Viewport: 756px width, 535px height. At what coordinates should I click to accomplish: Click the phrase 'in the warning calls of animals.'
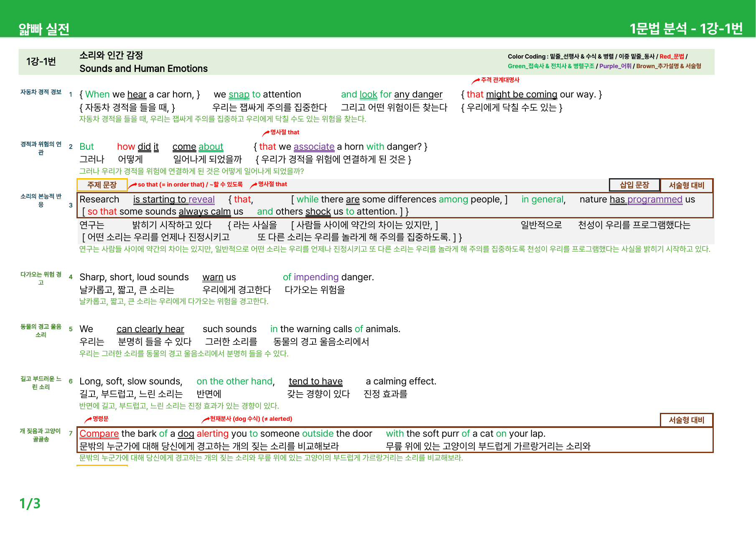[x=335, y=329]
